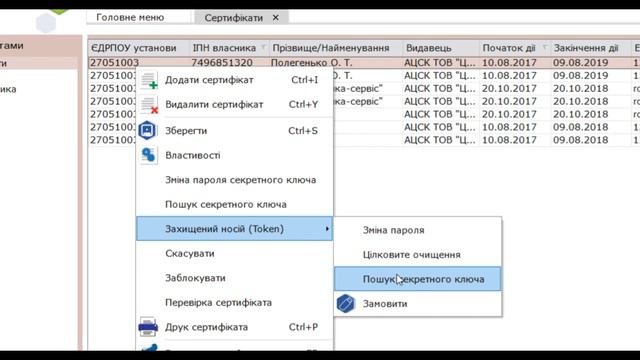Select Зміна пароля секретного ключа

click(x=234, y=180)
